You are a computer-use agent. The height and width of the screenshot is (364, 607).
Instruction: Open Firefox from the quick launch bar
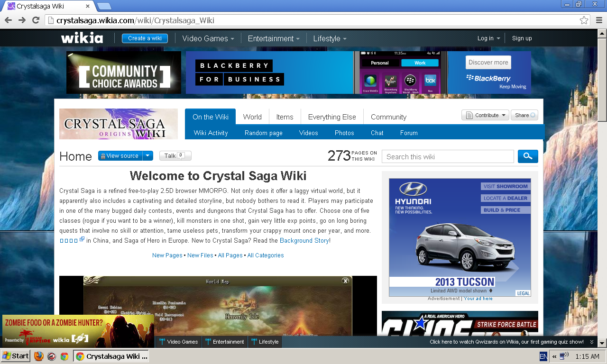(39, 356)
